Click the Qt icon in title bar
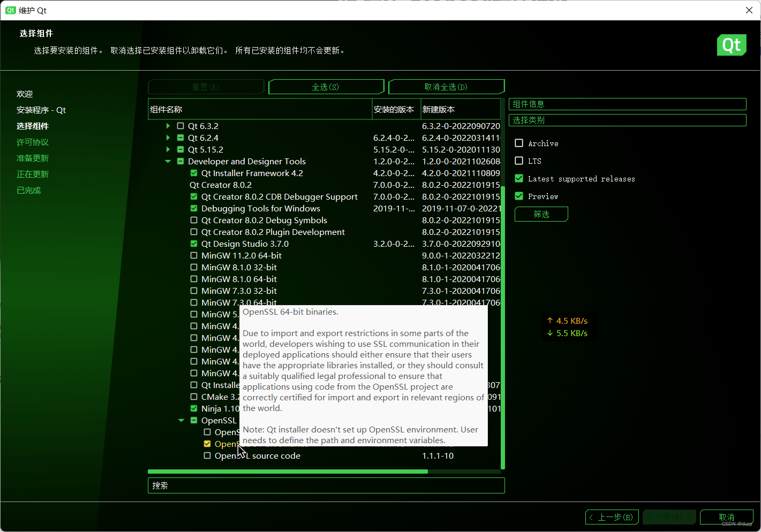The image size is (761, 532). point(11,10)
